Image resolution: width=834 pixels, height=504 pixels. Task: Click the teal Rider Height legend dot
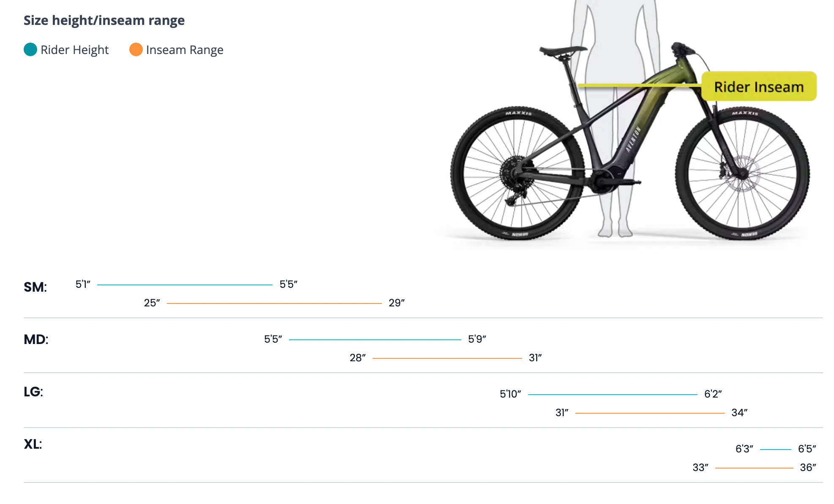tap(30, 50)
